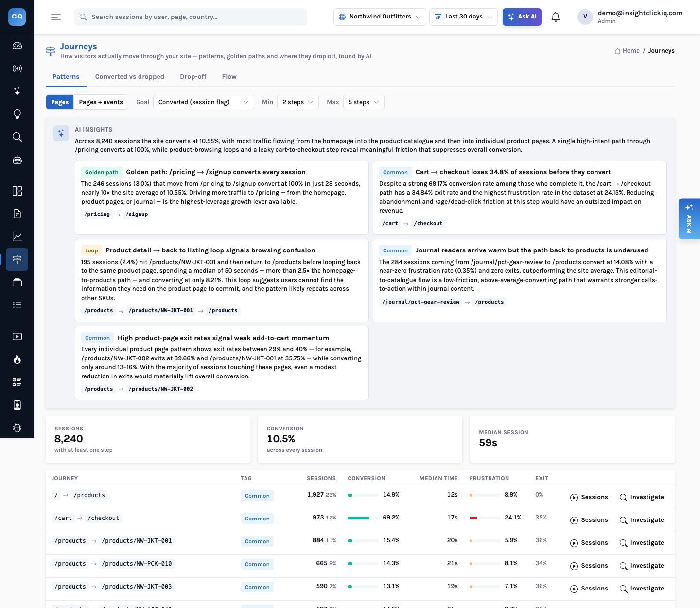Switch to the Drop-off tab
This screenshot has height=608, width=700.
[193, 77]
